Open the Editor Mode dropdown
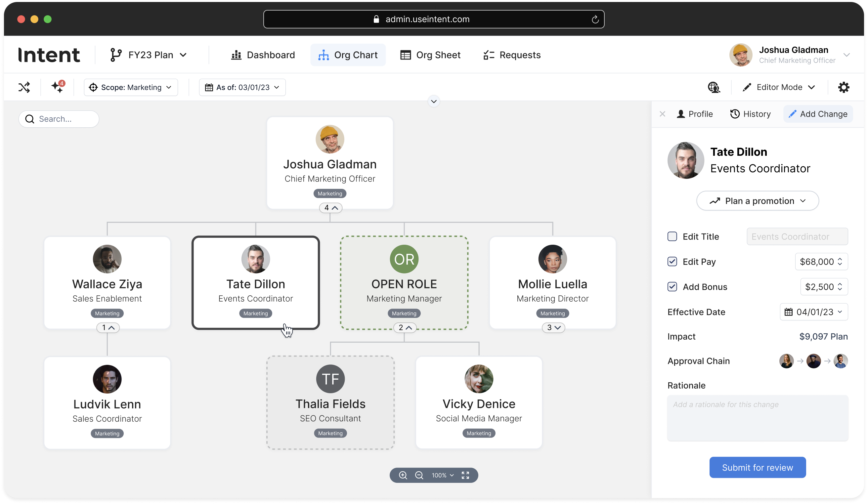The width and height of the screenshot is (868, 504). coord(779,87)
